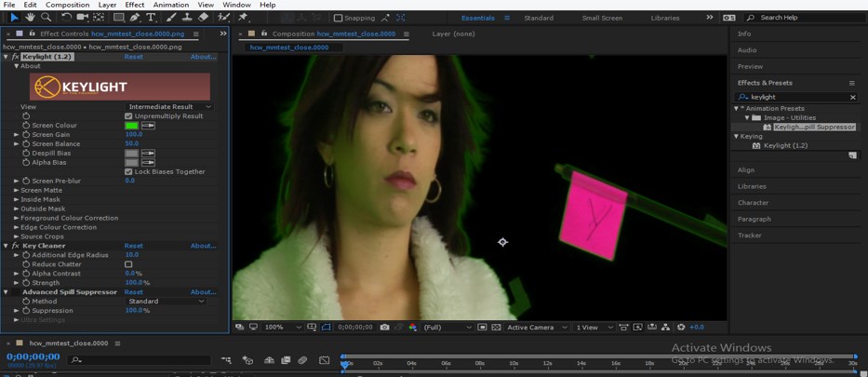This screenshot has width=868, height=377.
Task: Open the View Intermediate Result dropdown
Action: pyautogui.click(x=169, y=107)
